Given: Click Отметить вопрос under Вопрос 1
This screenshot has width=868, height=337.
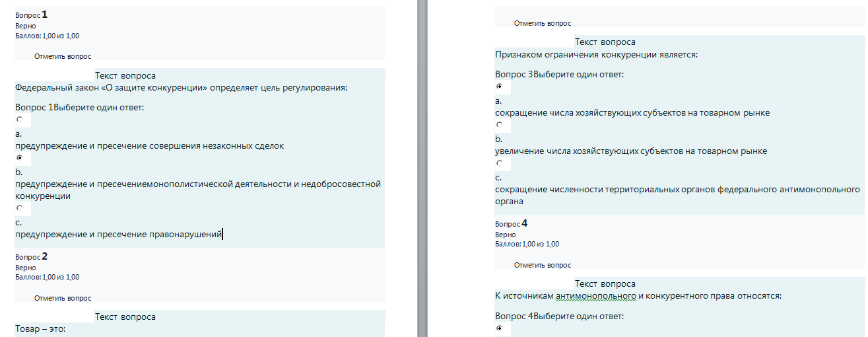Looking at the screenshot, I should (x=63, y=56).
